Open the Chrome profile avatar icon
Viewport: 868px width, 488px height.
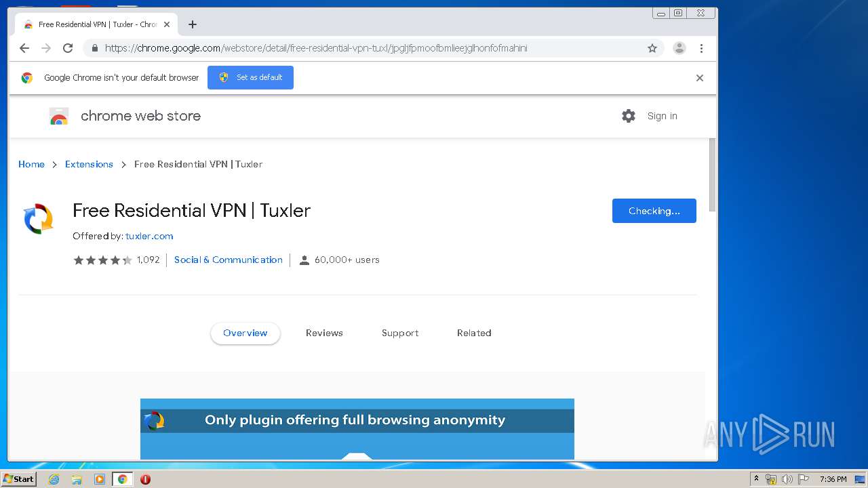[679, 48]
